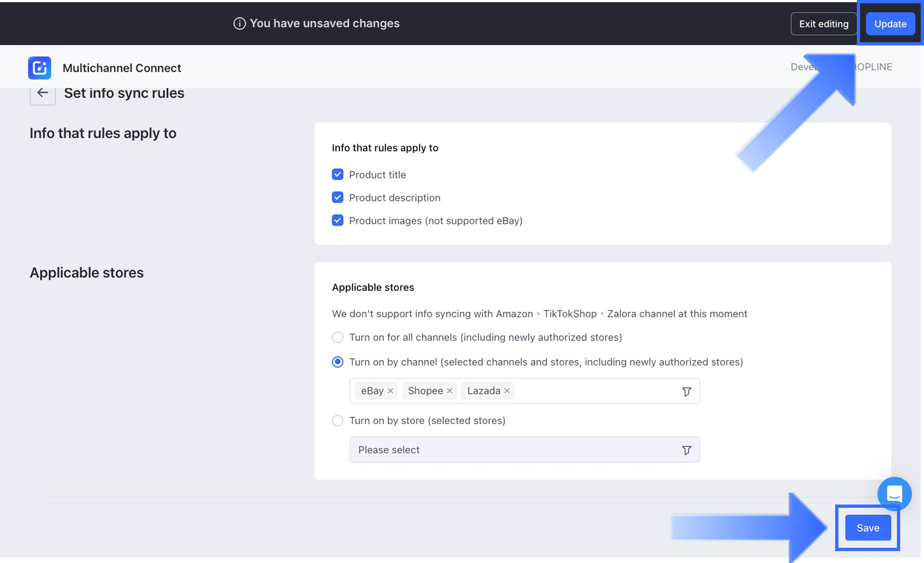
Task: Open the chat support bubble icon
Action: pyautogui.click(x=894, y=493)
